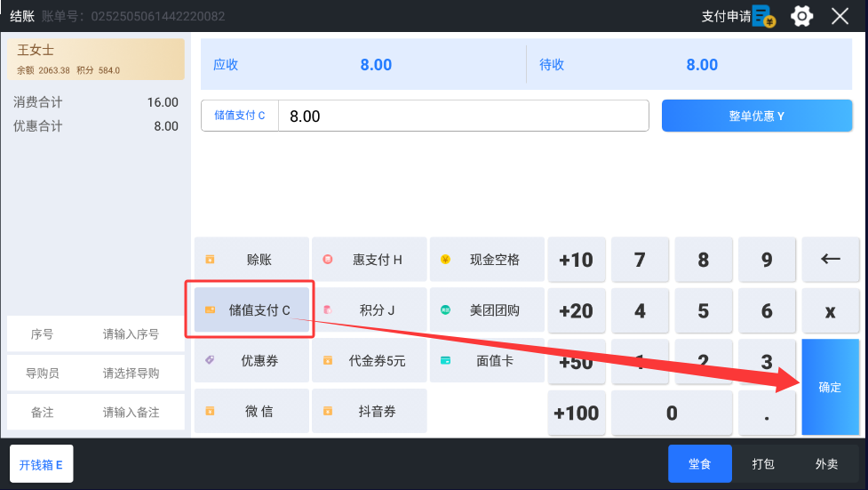
Task: Select 面值卡 card payment
Action: pos(487,360)
